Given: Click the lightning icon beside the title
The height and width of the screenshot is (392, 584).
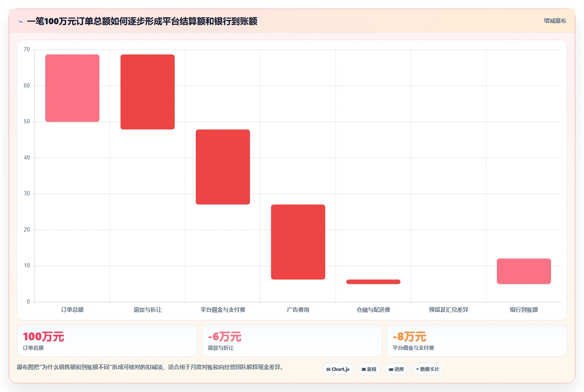Looking at the screenshot, I should click(20, 22).
